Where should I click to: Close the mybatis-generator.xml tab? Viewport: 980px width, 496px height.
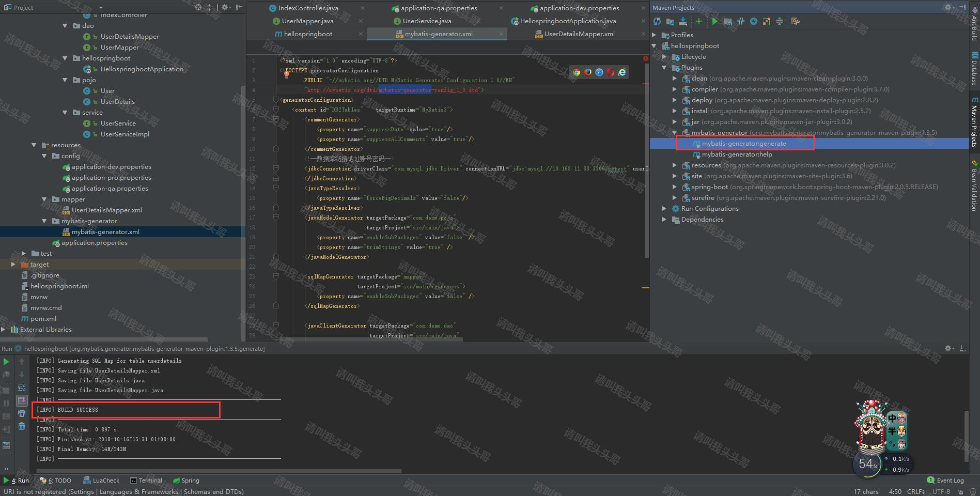[501, 34]
